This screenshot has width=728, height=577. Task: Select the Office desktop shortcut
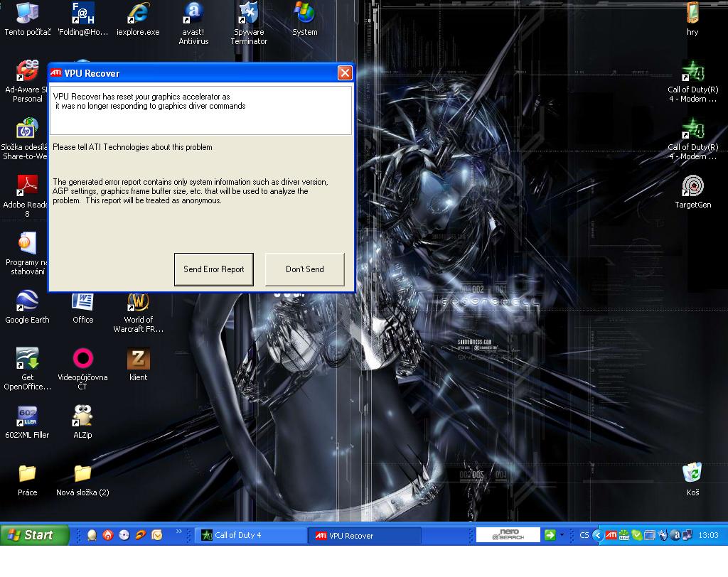[x=82, y=308]
